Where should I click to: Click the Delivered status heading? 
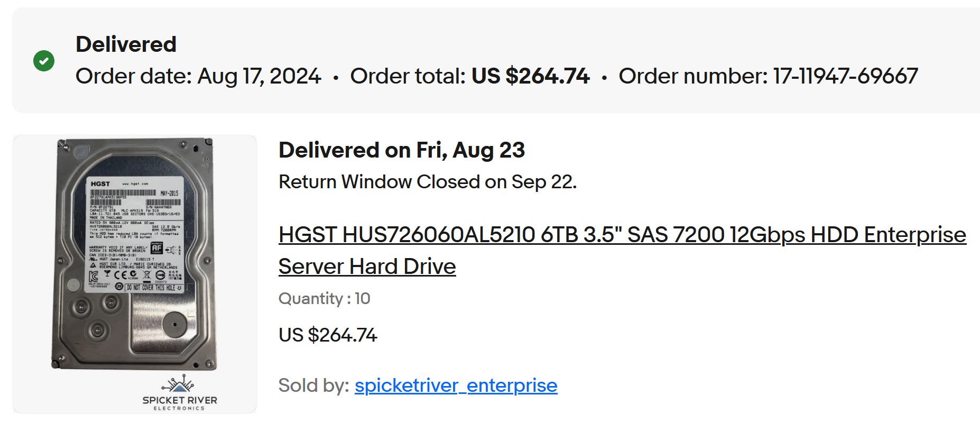126,44
